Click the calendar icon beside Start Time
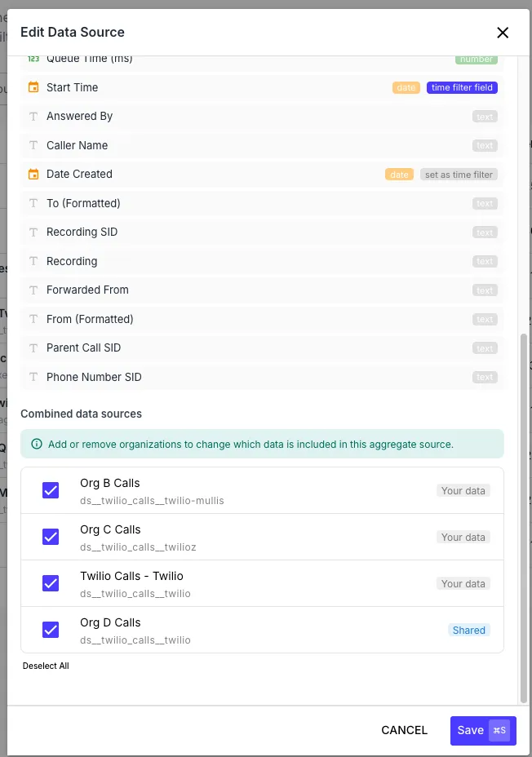532x757 pixels. tap(33, 87)
